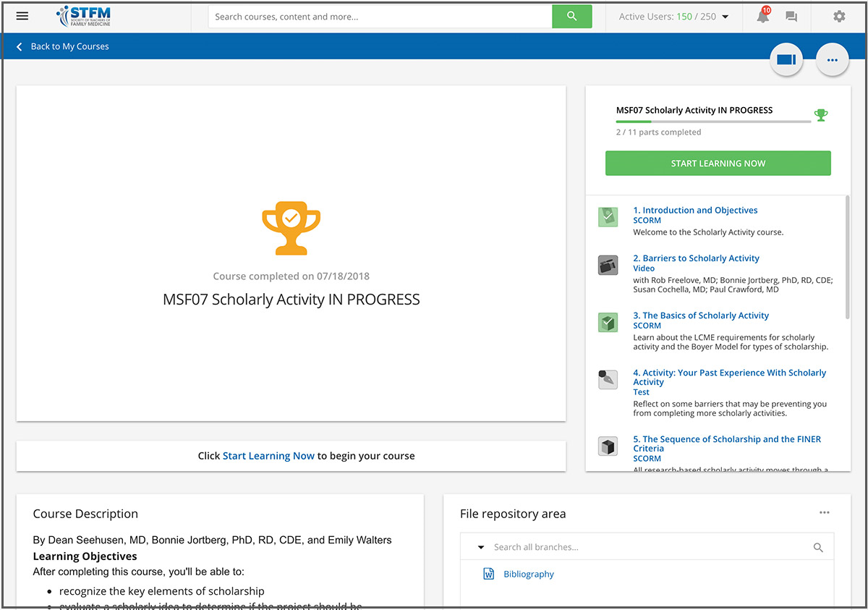This screenshot has width=868, height=610.
Task: Focus the search all branches field
Action: pyautogui.click(x=647, y=548)
